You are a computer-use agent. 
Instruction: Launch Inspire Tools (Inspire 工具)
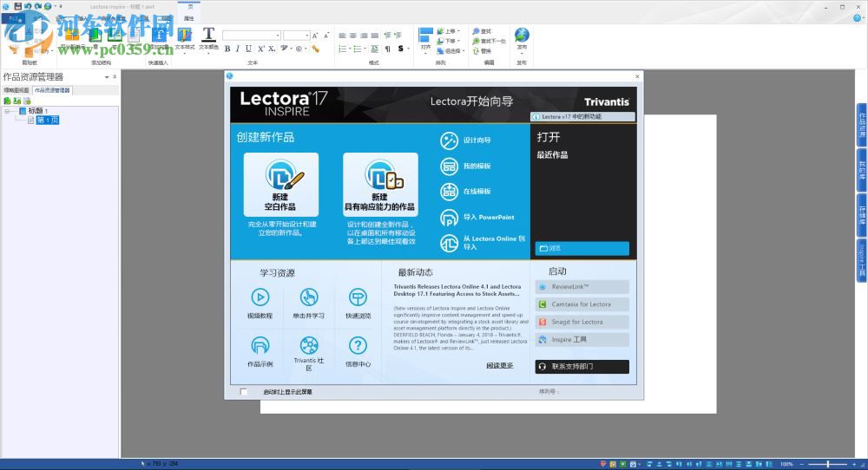582,340
